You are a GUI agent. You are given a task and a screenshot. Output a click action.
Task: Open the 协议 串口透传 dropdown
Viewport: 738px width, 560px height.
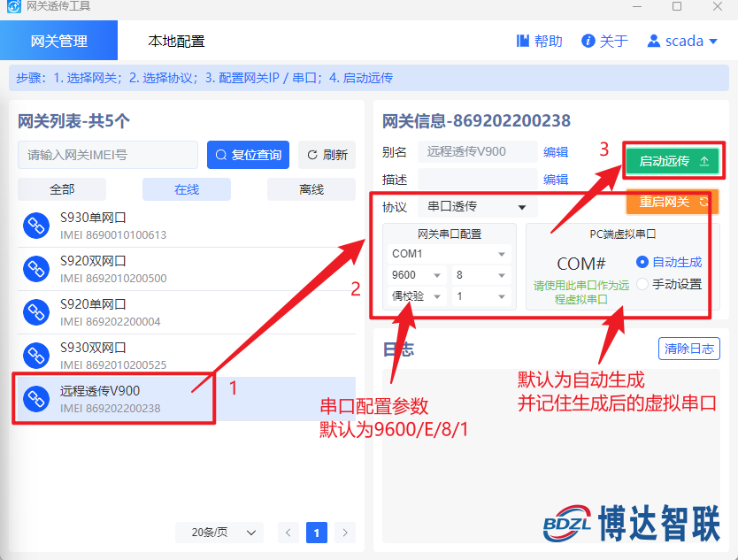click(x=477, y=207)
